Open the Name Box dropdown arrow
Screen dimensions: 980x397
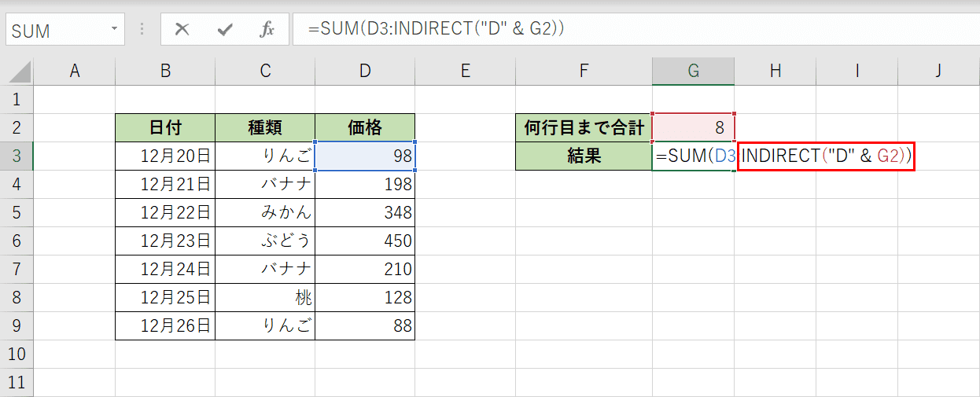click(x=115, y=29)
